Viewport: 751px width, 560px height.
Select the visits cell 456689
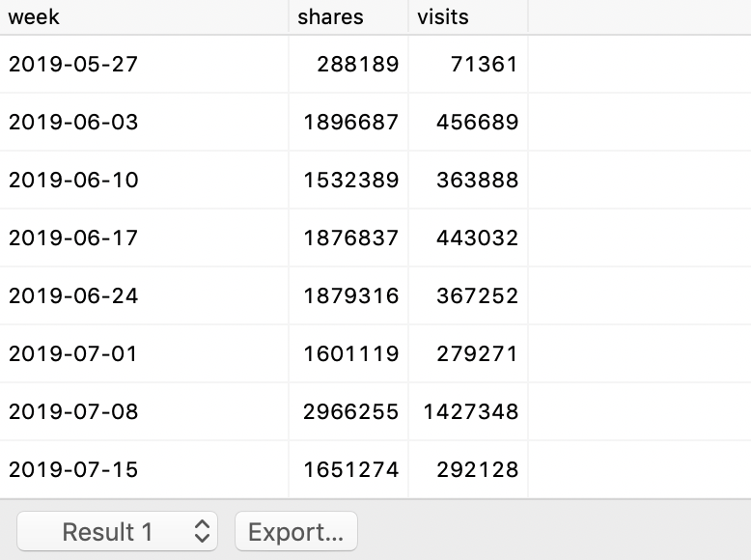pyautogui.click(x=477, y=123)
